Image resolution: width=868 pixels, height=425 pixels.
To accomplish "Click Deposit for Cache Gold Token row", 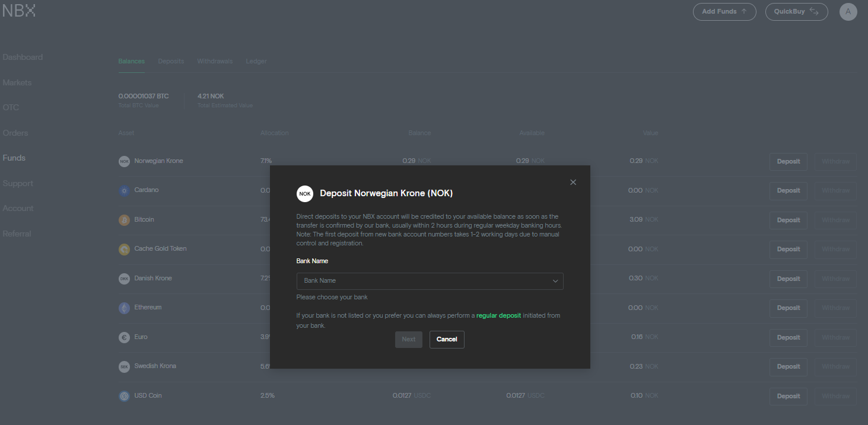I will coord(788,250).
